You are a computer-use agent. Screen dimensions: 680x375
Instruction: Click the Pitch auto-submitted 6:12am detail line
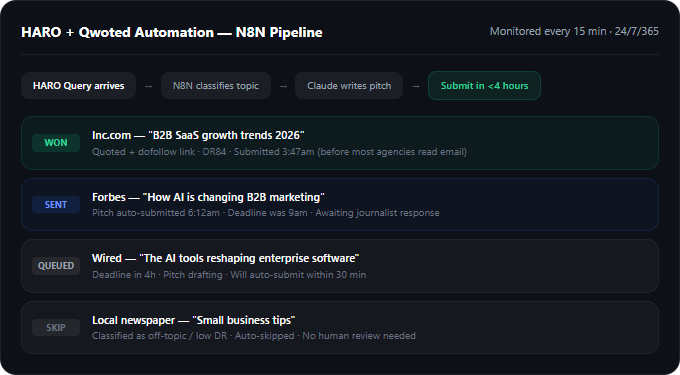(x=266, y=213)
